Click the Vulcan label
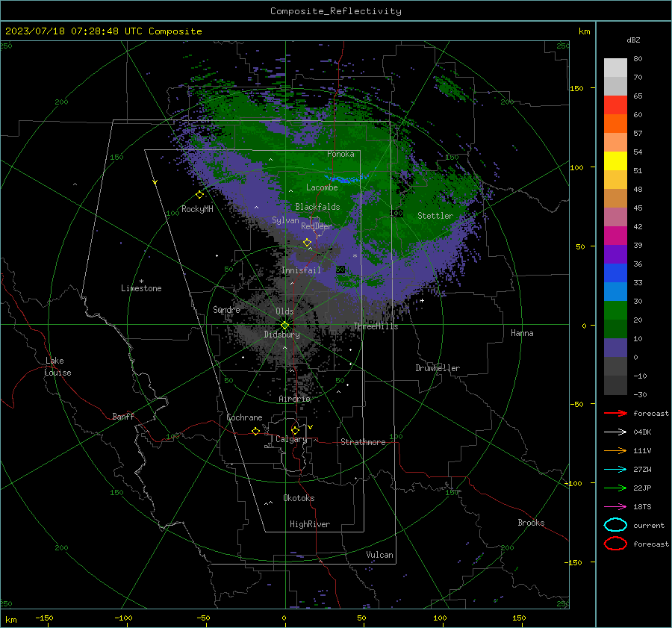 tap(379, 555)
